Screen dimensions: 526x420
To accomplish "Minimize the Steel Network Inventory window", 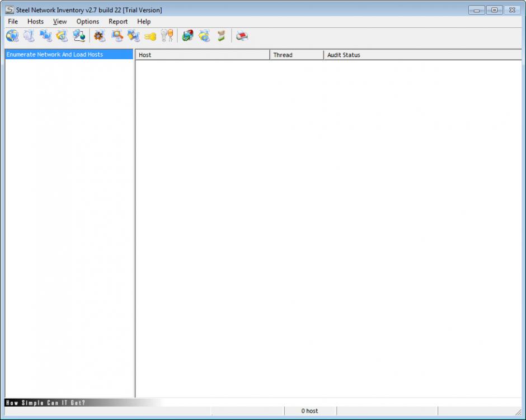I will click(x=477, y=10).
